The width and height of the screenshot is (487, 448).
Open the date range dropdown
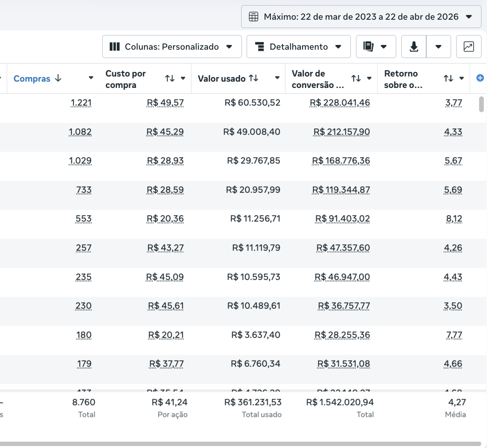pyautogui.click(x=361, y=17)
